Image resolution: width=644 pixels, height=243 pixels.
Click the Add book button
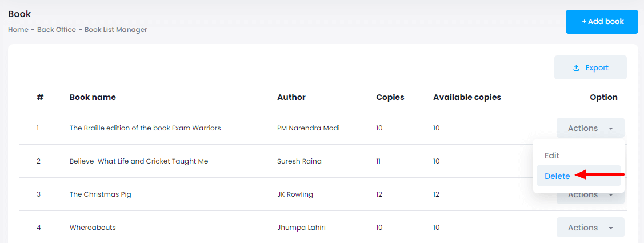coord(602,22)
